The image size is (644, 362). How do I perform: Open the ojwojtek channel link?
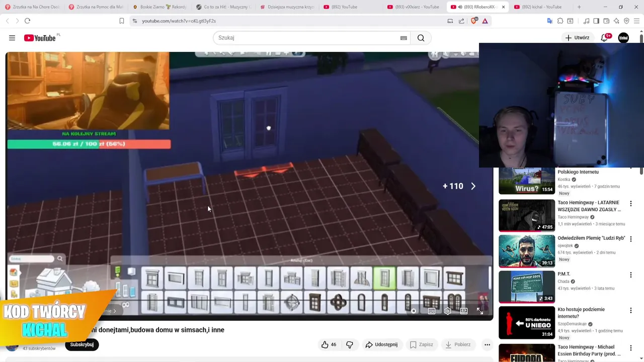[566, 246]
